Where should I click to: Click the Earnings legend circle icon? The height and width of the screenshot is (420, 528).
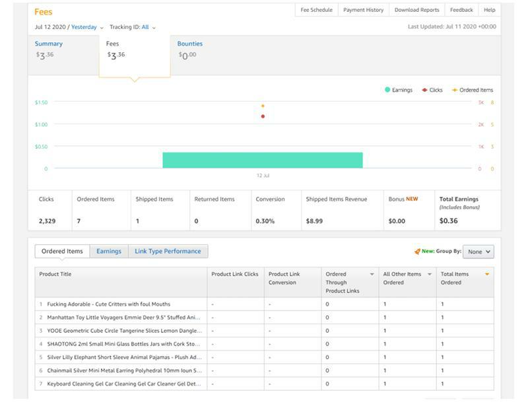tap(387, 90)
